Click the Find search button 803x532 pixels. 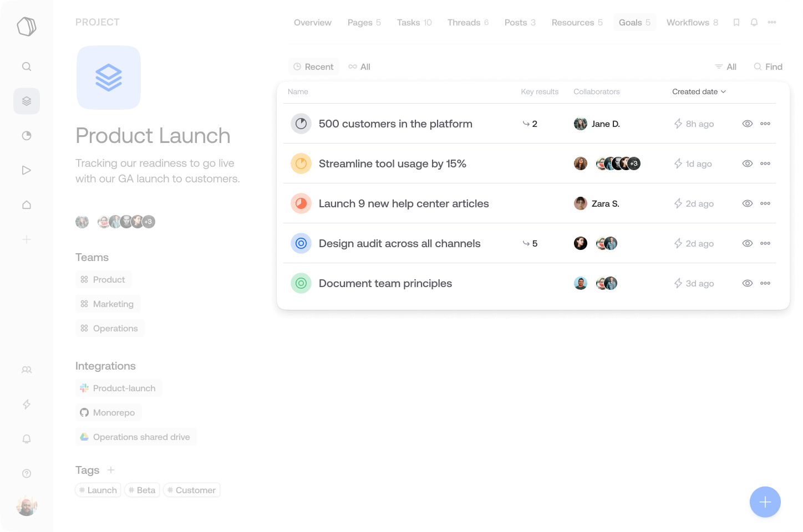768,66
